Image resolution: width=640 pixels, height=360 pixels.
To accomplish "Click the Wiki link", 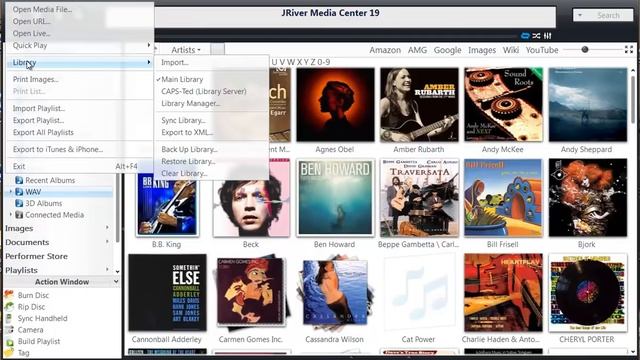I will tap(511, 50).
